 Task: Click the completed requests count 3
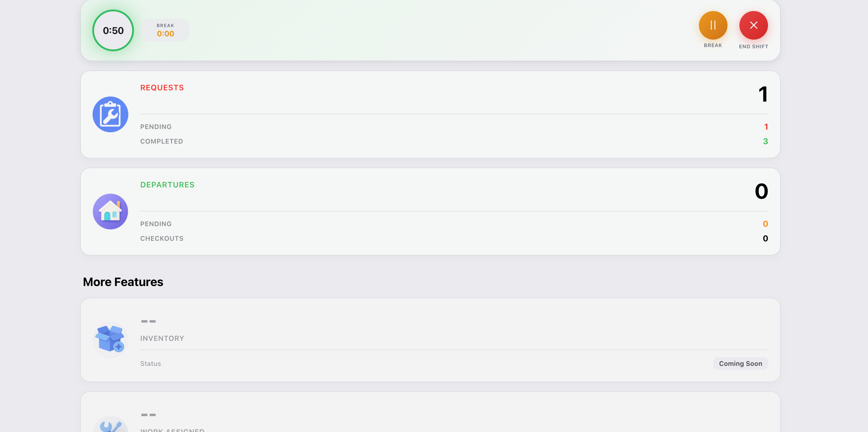[765, 141]
